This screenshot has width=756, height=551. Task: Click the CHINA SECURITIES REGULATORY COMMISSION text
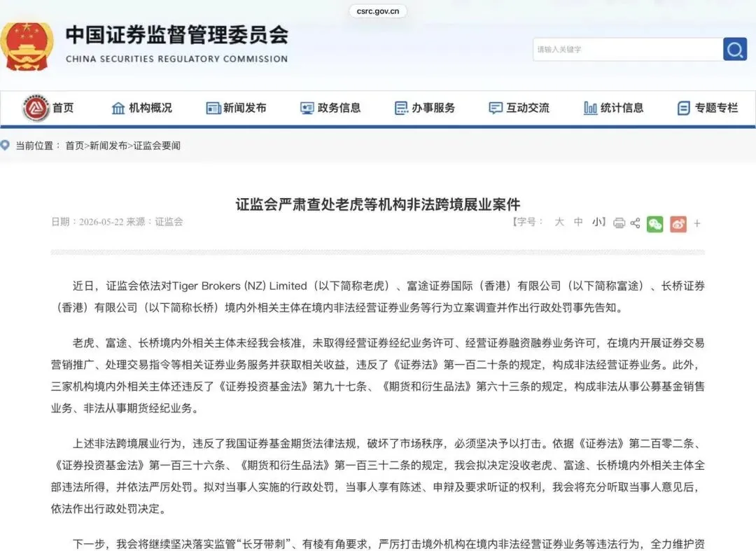[x=177, y=59]
